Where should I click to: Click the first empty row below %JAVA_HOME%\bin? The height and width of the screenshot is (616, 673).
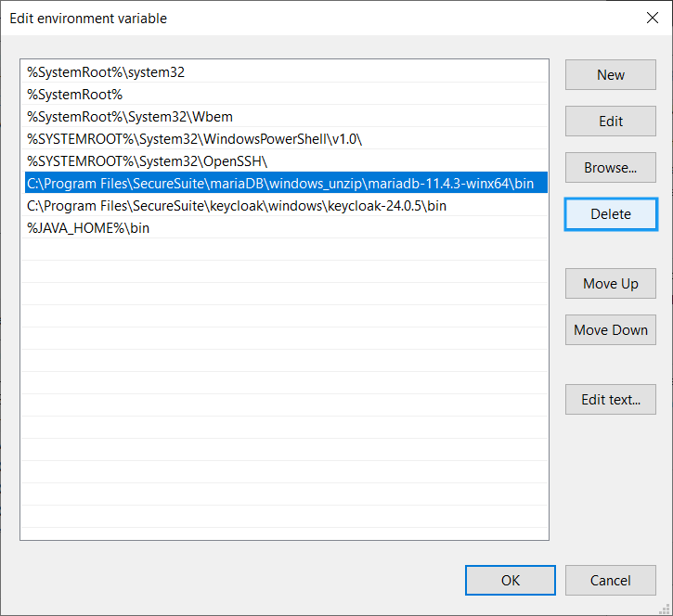(x=286, y=250)
